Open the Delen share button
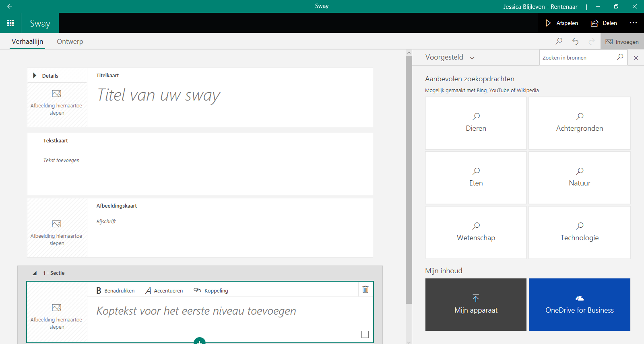Image resolution: width=644 pixels, height=344 pixels. [x=604, y=23]
